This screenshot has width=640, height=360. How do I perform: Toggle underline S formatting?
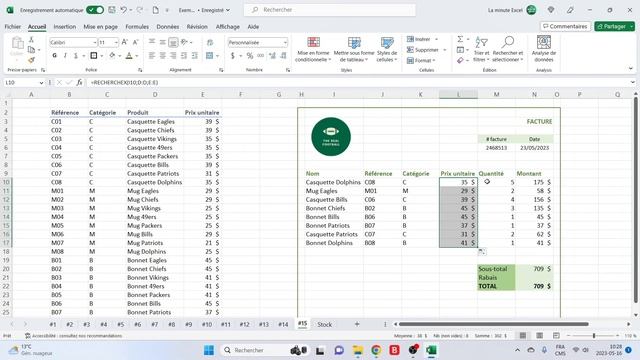pos(76,56)
